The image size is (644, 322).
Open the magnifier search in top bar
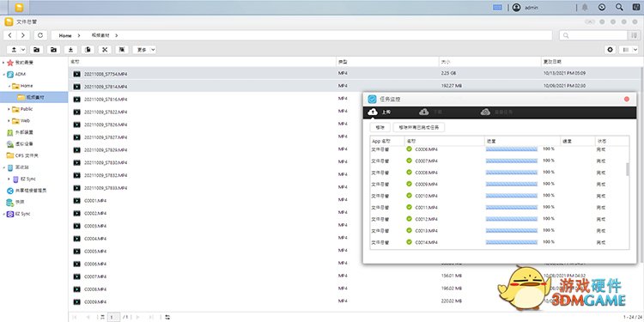(x=619, y=8)
